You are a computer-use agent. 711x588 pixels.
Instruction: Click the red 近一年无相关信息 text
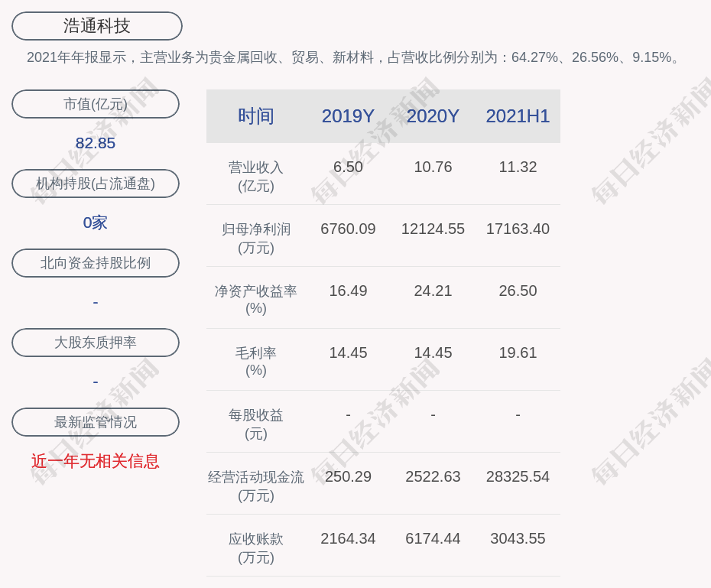[x=96, y=461]
